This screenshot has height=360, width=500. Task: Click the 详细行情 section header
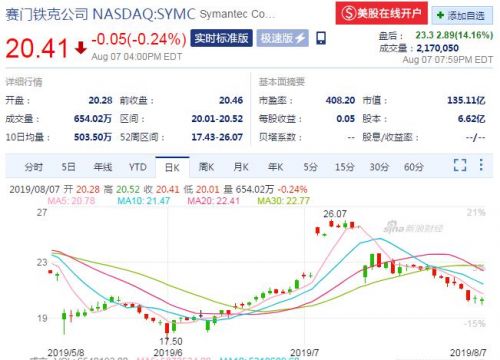[24, 82]
